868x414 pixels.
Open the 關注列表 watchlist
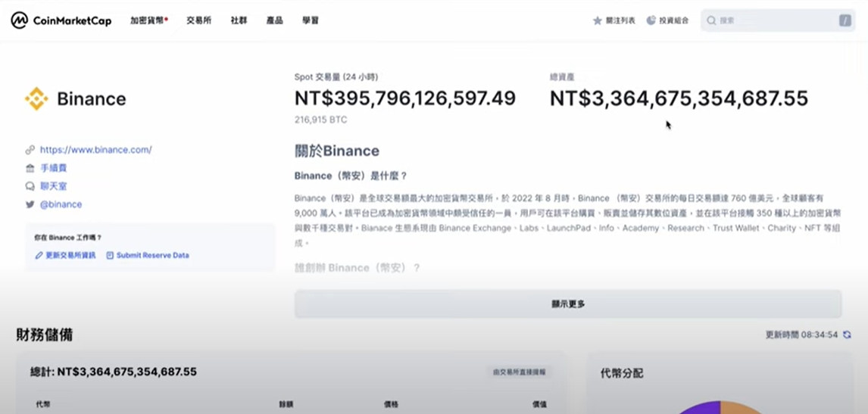tap(614, 20)
